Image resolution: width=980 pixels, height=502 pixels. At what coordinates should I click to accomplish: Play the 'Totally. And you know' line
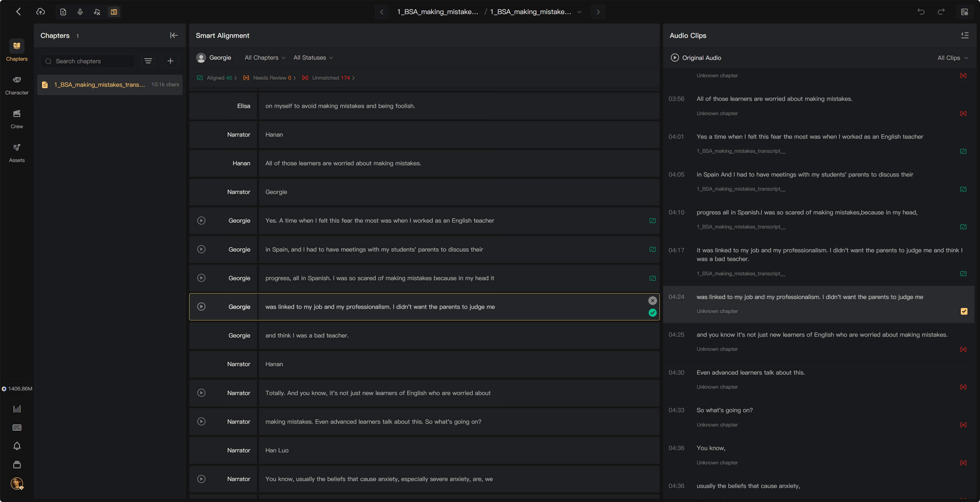201,392
